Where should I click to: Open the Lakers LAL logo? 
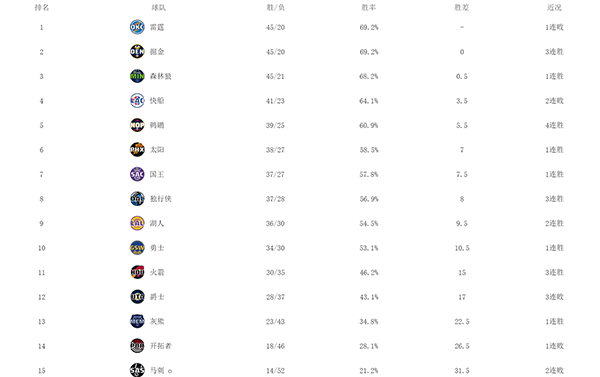137,223
